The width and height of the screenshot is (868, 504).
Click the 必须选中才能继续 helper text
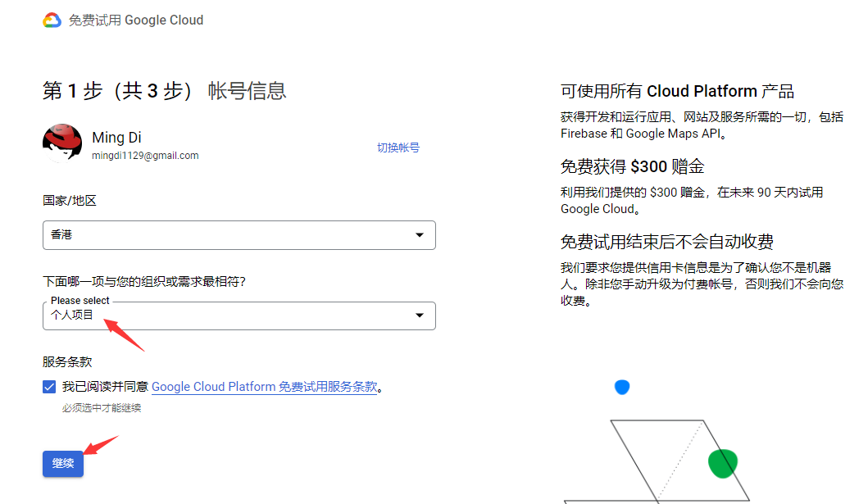pos(102,408)
